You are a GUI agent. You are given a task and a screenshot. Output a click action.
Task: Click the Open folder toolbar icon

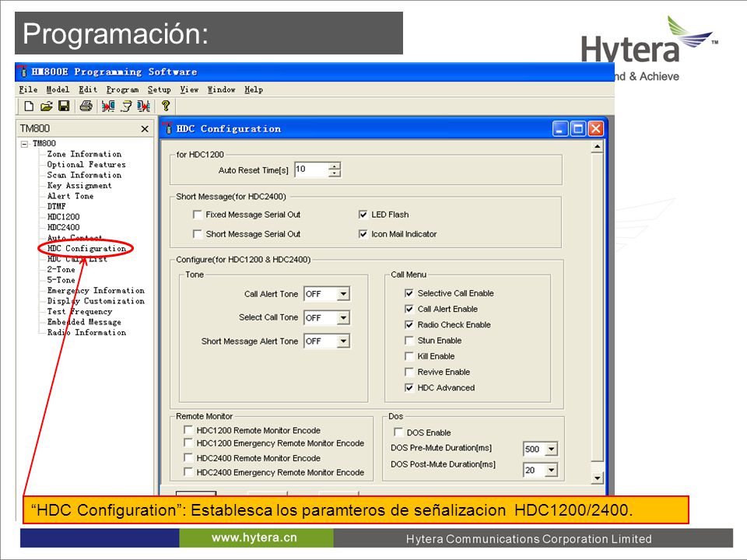pos(46,107)
